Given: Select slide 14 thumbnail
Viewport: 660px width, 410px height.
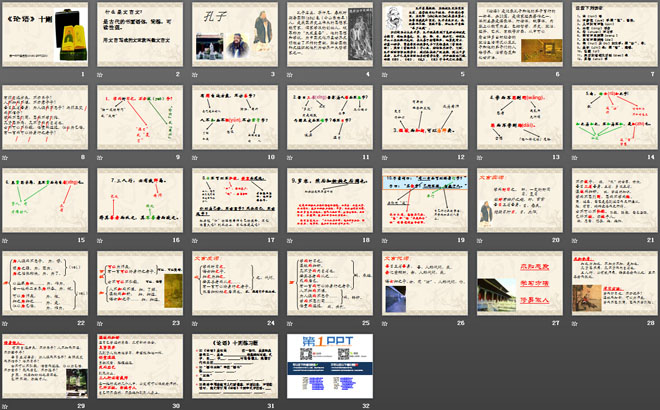Looking at the screenshot, I should point(613,117).
